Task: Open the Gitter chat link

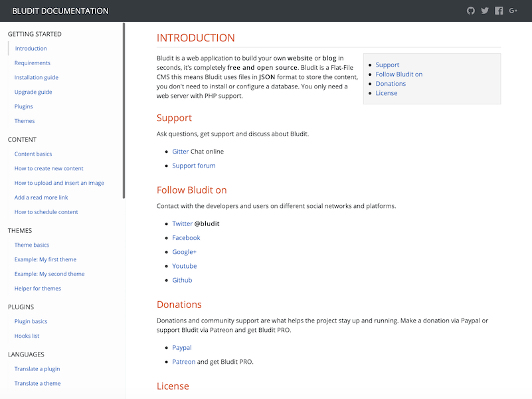Action: (180, 152)
